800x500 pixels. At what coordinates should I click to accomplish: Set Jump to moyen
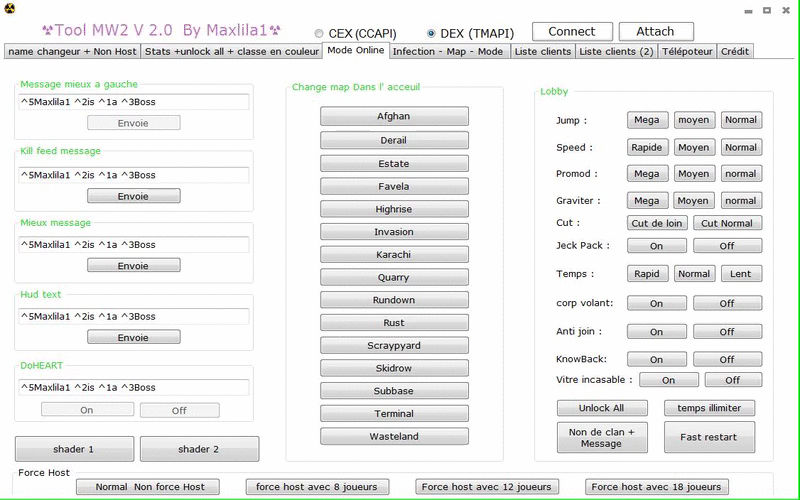point(694,120)
